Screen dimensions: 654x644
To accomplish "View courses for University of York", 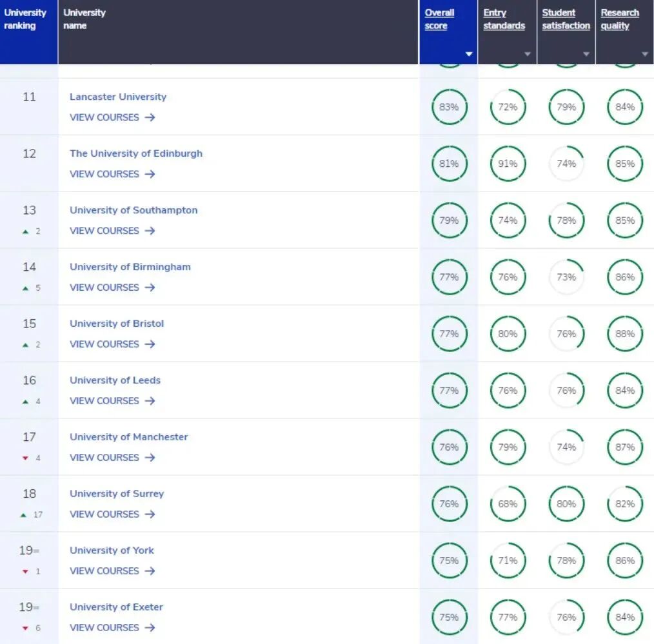I will pyautogui.click(x=112, y=571).
